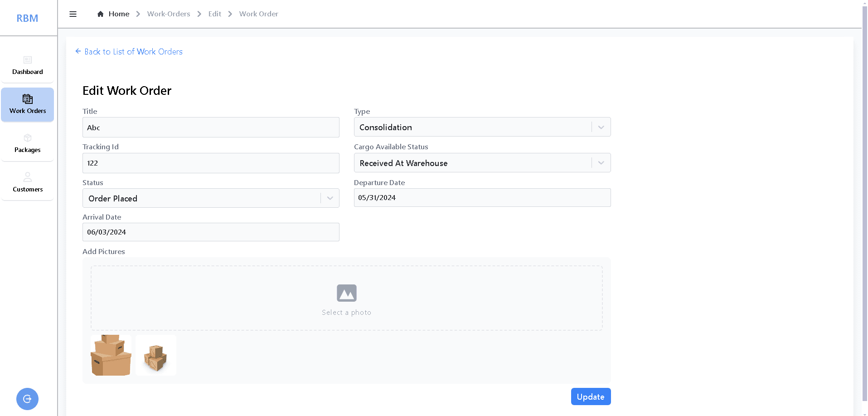The width and height of the screenshot is (868, 416).
Task: Open the hamburger menu icon
Action: (73, 14)
